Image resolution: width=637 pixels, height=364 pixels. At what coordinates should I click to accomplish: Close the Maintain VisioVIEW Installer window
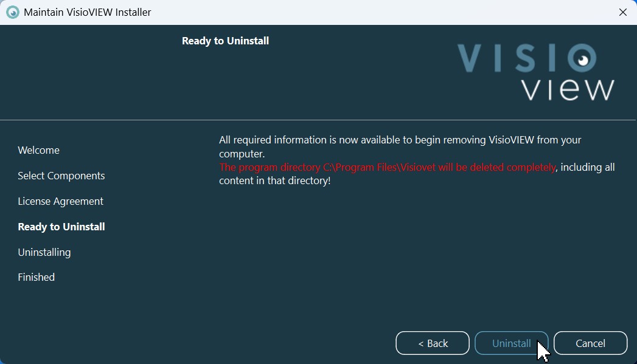(622, 12)
